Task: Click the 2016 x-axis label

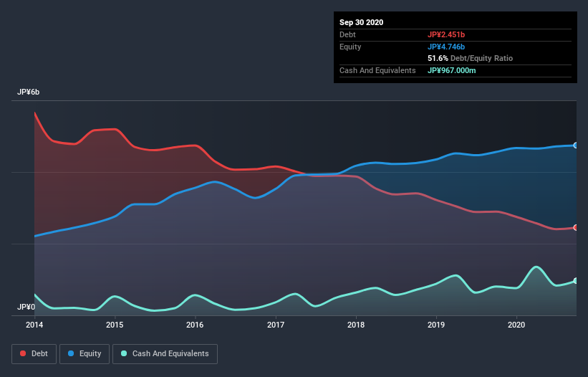Action: pyautogui.click(x=195, y=325)
